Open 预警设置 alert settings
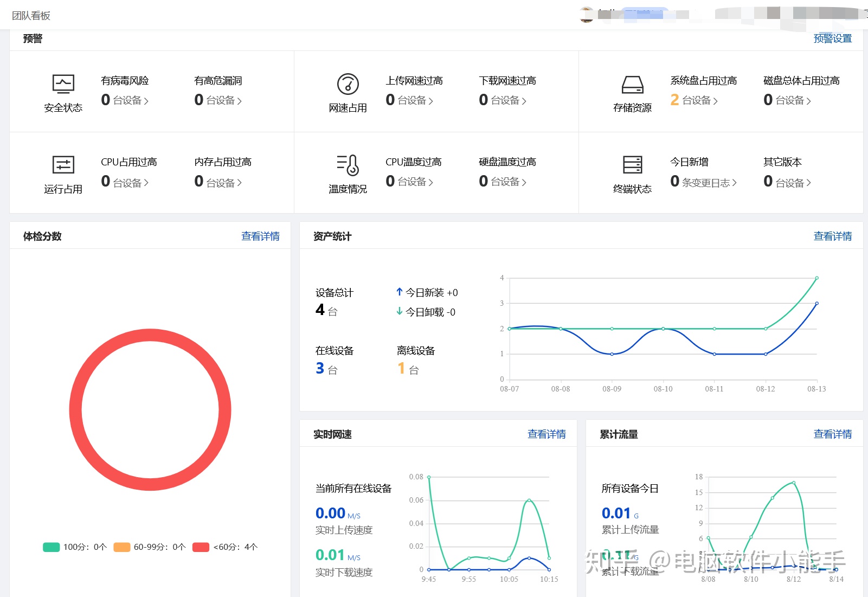This screenshot has height=597, width=868. 832,38
